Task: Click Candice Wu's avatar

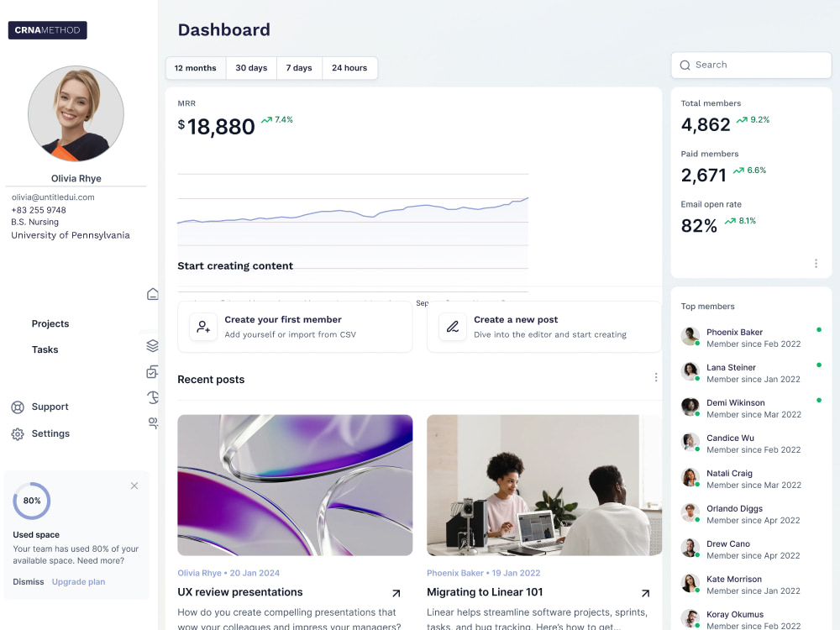Action: [x=690, y=443]
